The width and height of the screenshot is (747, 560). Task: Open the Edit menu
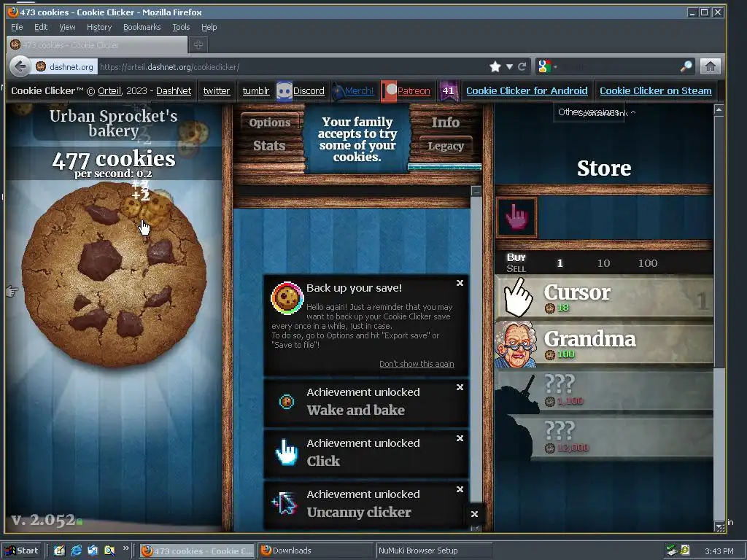[41, 27]
